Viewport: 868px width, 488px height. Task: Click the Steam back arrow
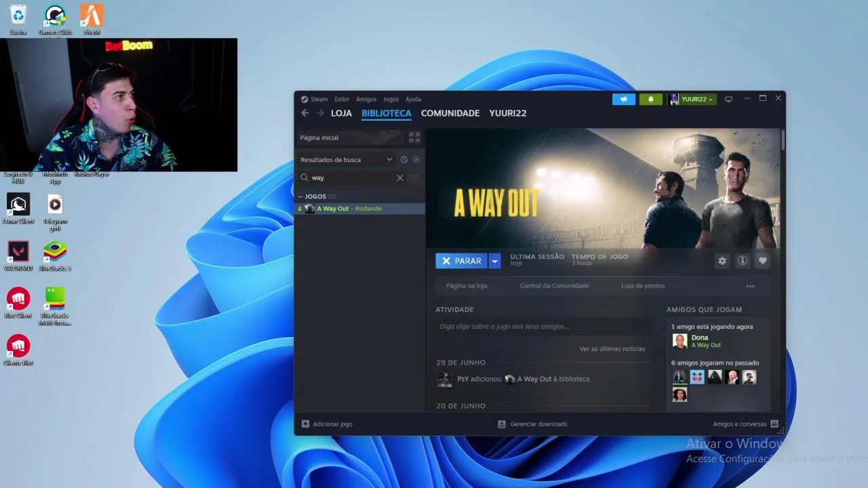305,113
